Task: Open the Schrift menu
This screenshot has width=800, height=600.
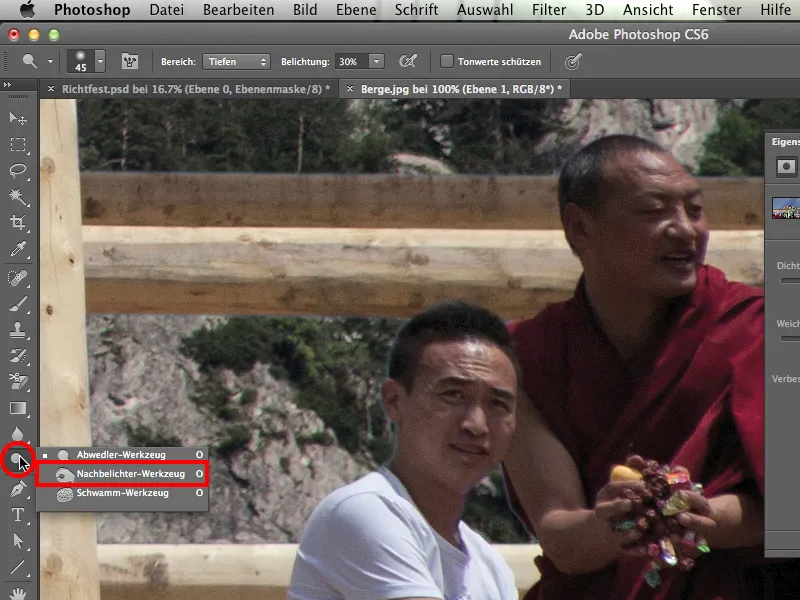Action: coord(416,10)
